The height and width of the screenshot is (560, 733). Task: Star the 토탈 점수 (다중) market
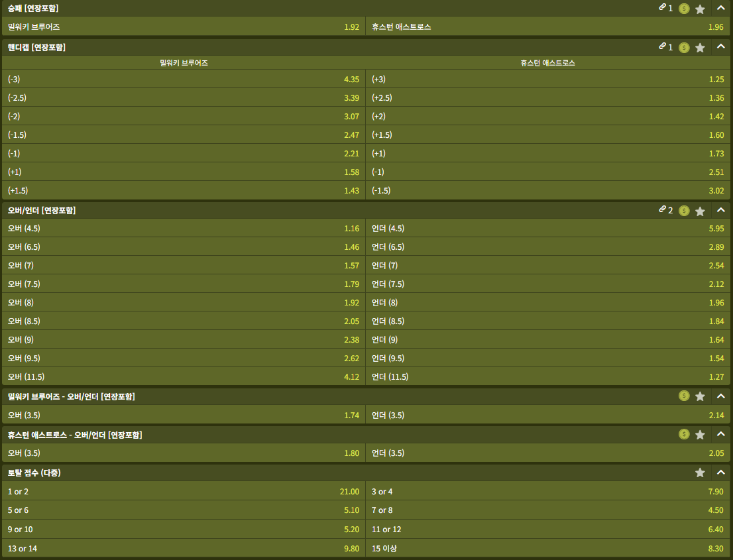pos(700,473)
